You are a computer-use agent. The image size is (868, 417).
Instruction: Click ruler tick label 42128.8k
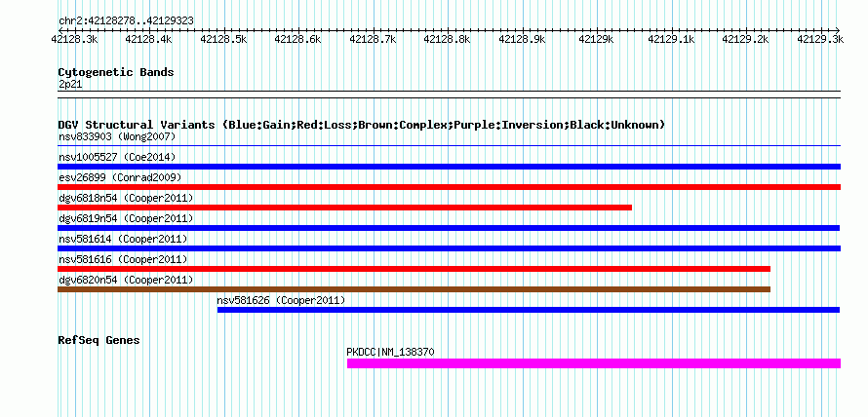point(448,39)
